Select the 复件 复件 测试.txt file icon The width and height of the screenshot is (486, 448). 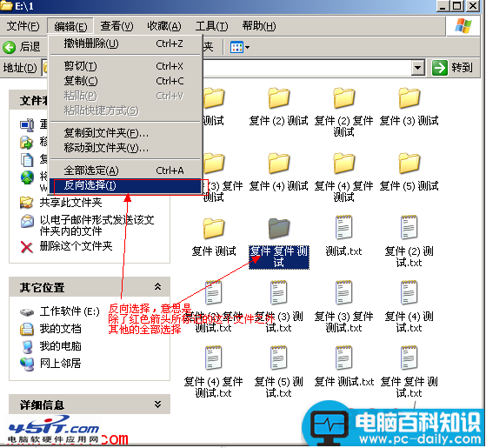click(x=409, y=358)
